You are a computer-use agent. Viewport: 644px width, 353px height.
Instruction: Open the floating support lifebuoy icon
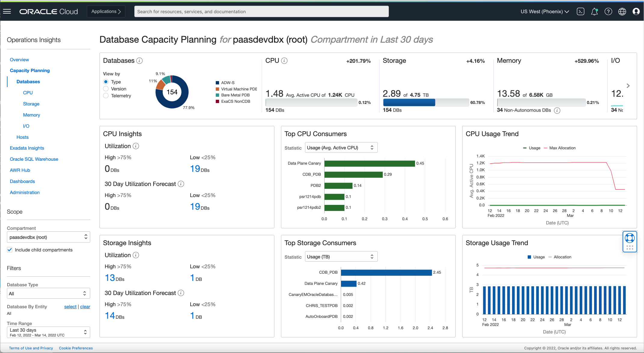click(630, 238)
